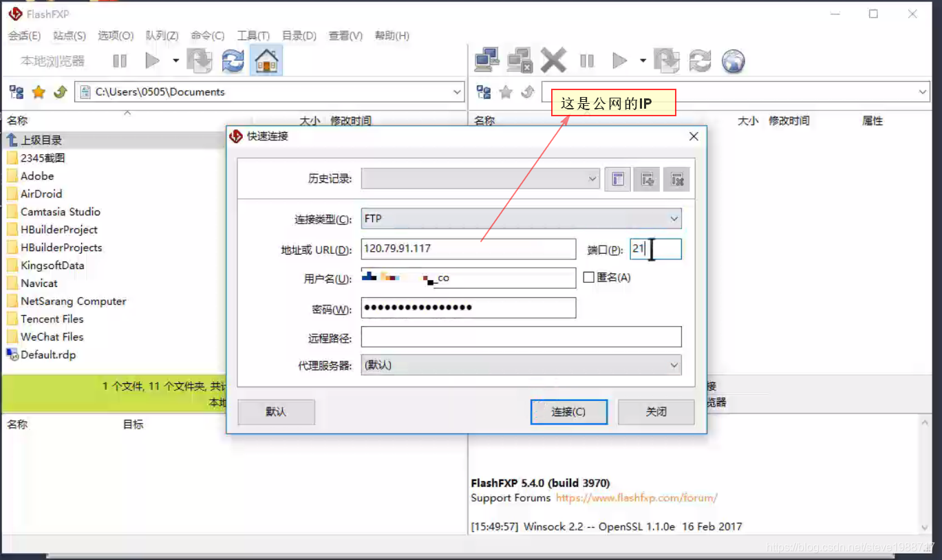The width and height of the screenshot is (942, 560).
Task: Click the history list view icon button
Action: 618,180
